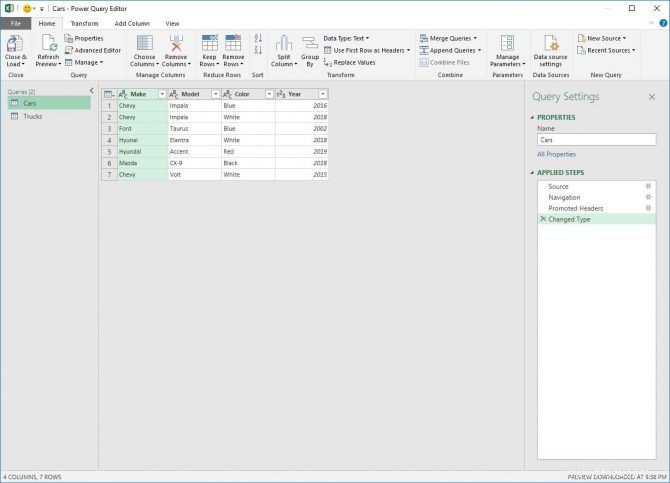The width and height of the screenshot is (670, 483).
Task: Select row number 7 header
Action: tap(109, 175)
